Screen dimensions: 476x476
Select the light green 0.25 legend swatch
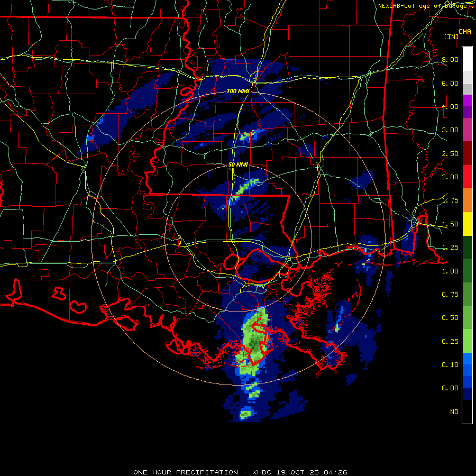pos(467,341)
